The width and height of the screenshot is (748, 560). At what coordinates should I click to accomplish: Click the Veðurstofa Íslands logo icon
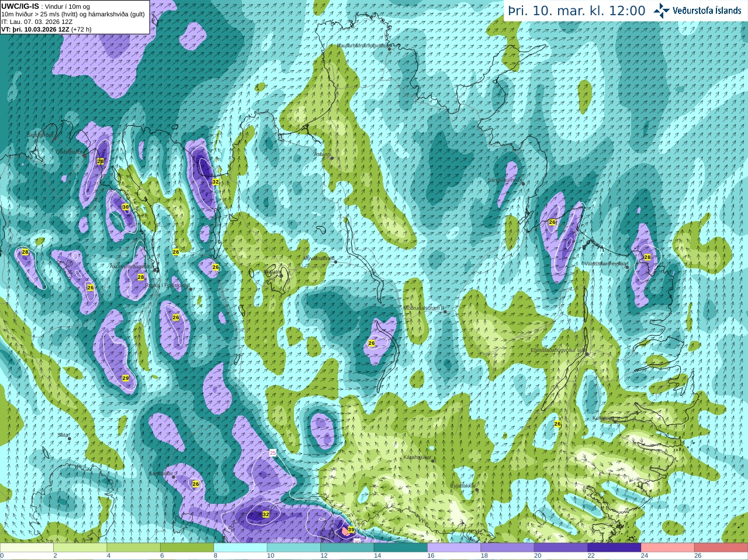[x=662, y=11]
